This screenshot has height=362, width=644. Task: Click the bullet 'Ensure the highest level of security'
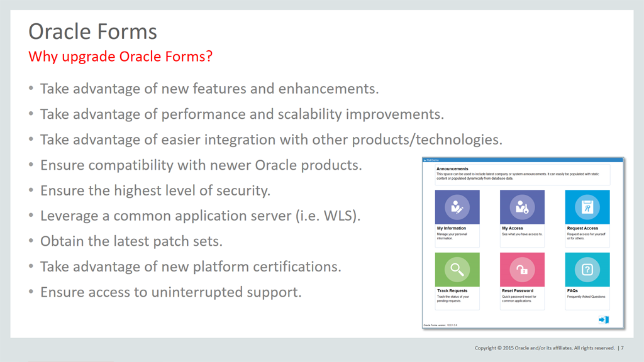point(155,190)
